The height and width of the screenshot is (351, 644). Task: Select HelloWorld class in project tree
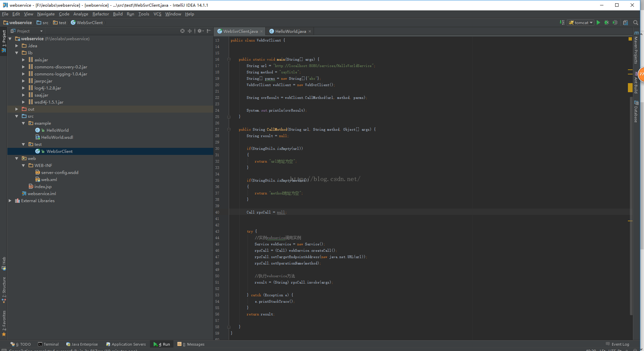click(57, 130)
